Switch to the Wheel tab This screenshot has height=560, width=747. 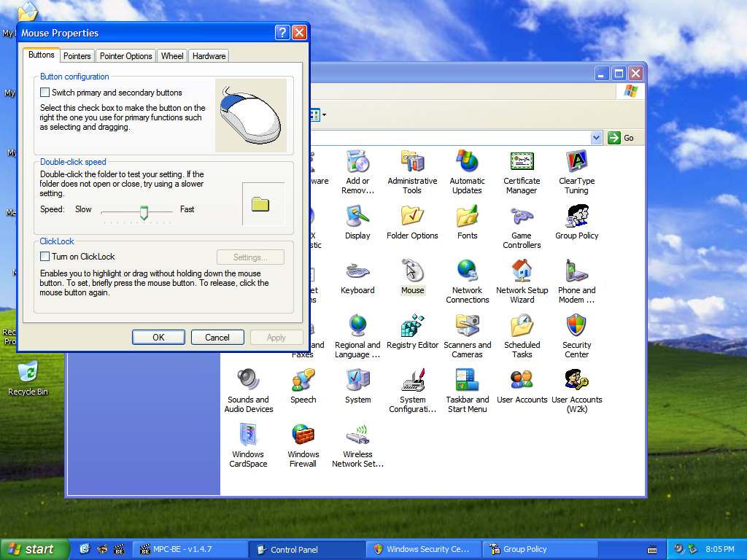(172, 56)
